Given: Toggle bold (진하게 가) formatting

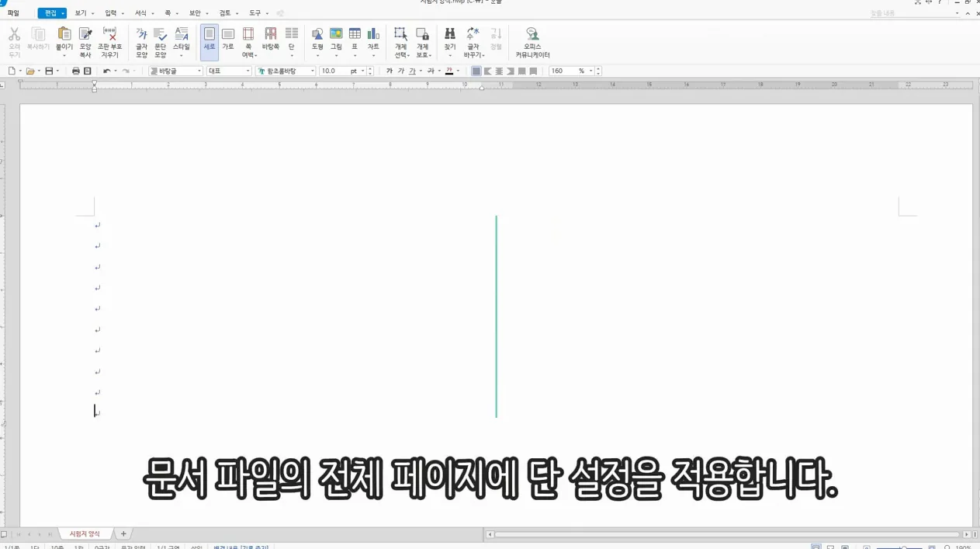Looking at the screenshot, I should tap(390, 71).
